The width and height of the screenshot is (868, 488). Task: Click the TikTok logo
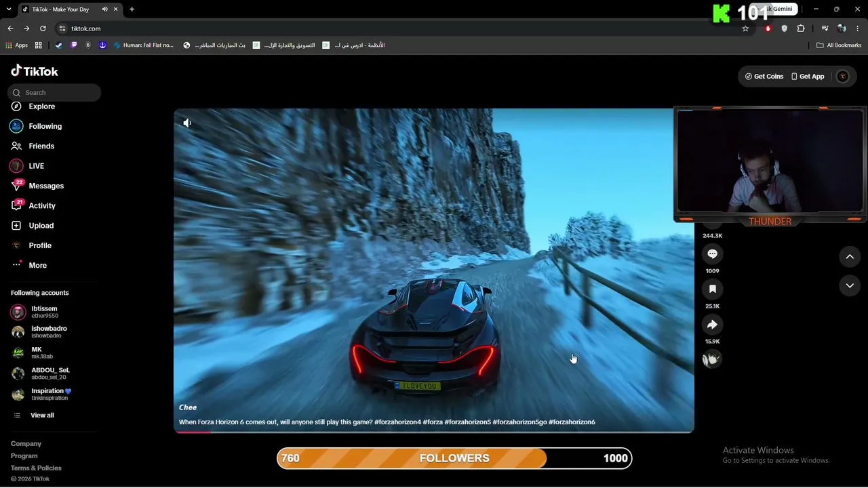[35, 71]
